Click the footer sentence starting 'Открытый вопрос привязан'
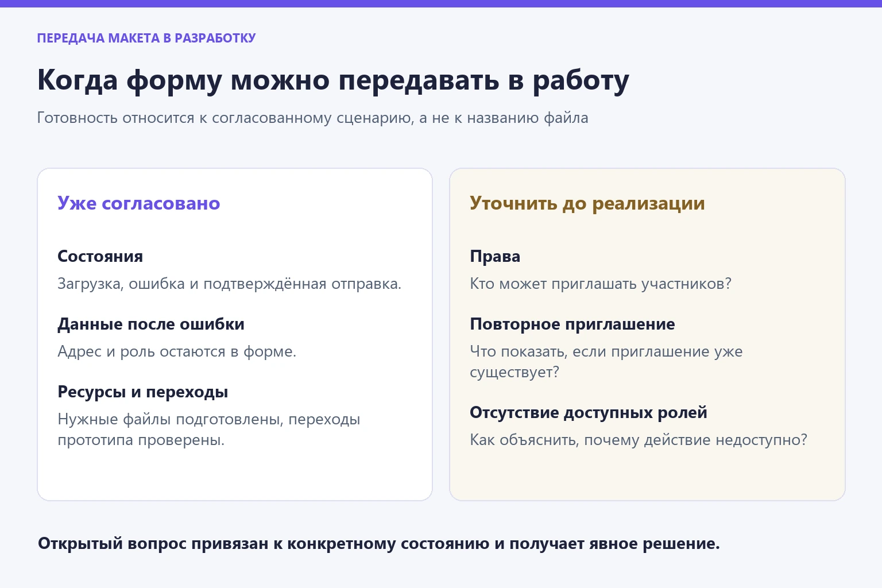882x588 pixels. 379,543
